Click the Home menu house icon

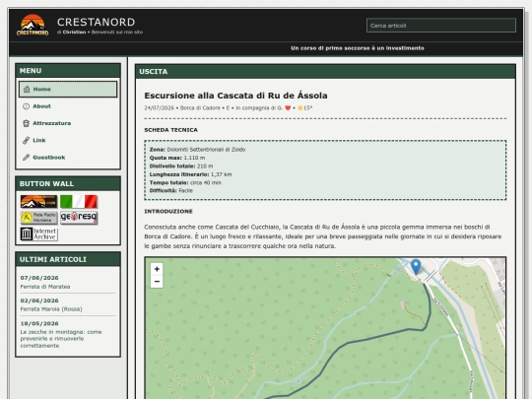(27, 90)
